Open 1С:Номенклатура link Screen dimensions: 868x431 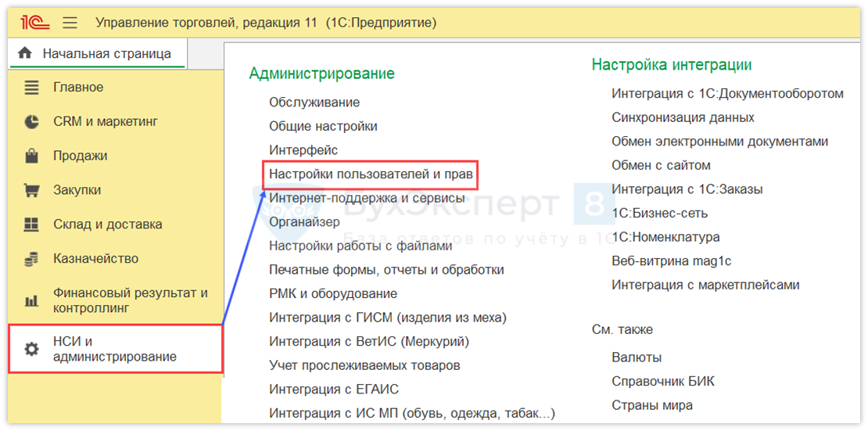point(666,237)
